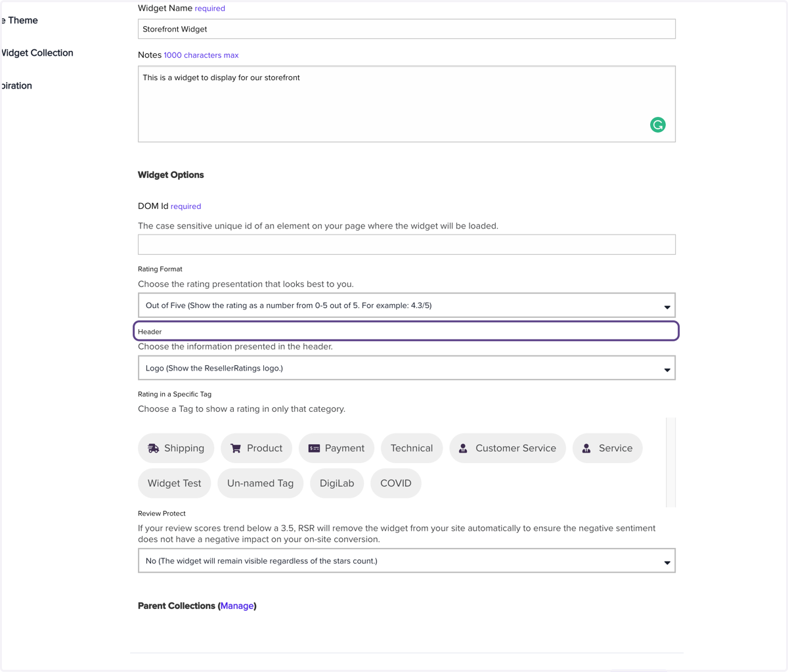Open the Widget Collection sidebar item
This screenshot has width=788, height=672.
37,53
